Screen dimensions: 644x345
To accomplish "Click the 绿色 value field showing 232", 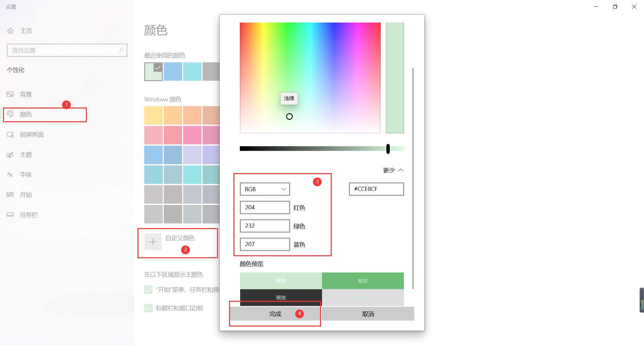I will pos(265,226).
